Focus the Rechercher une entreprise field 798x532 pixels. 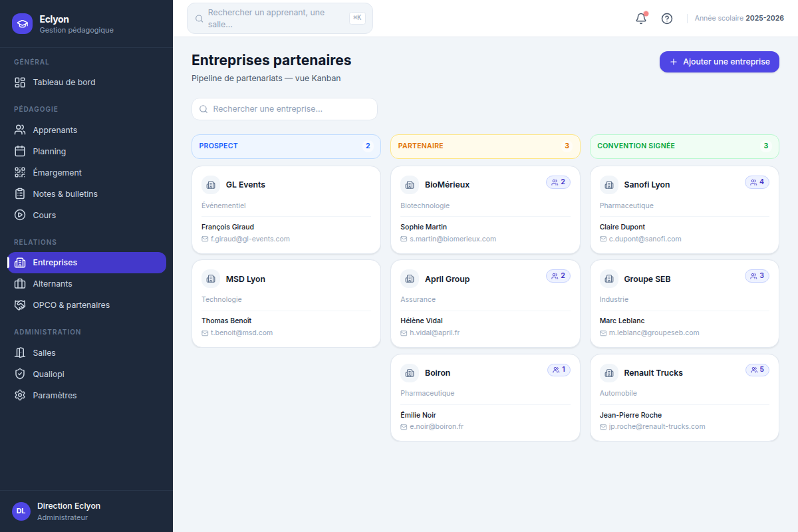click(x=285, y=109)
